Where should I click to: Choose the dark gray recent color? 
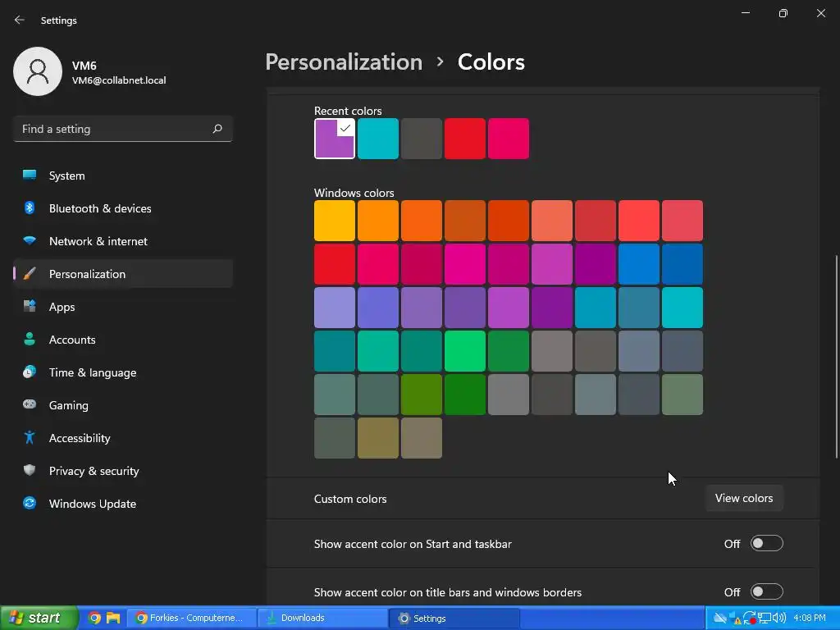click(x=422, y=139)
